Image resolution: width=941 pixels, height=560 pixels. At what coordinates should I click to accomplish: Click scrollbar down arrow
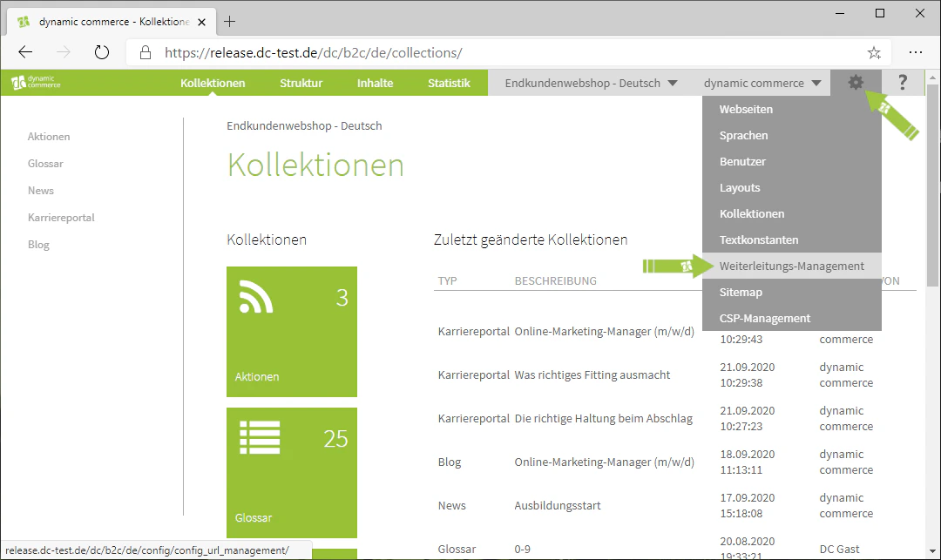point(931,551)
